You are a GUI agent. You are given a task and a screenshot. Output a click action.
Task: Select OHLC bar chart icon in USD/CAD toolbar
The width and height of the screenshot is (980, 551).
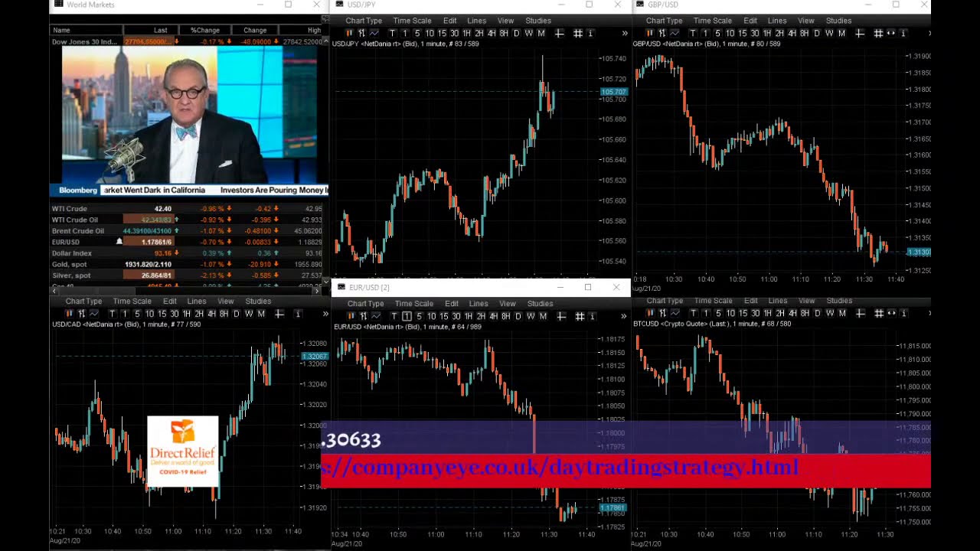coord(81,314)
